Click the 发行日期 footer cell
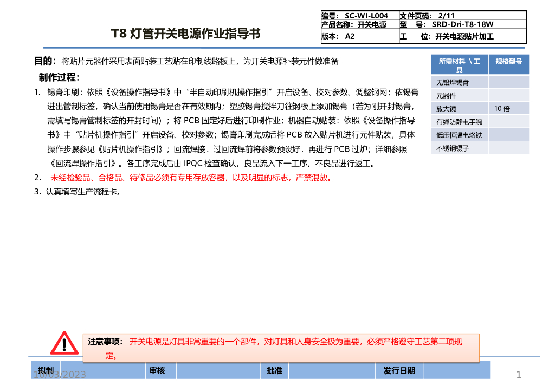Image resolution: width=555 pixels, height=392 pixels. (x=399, y=370)
